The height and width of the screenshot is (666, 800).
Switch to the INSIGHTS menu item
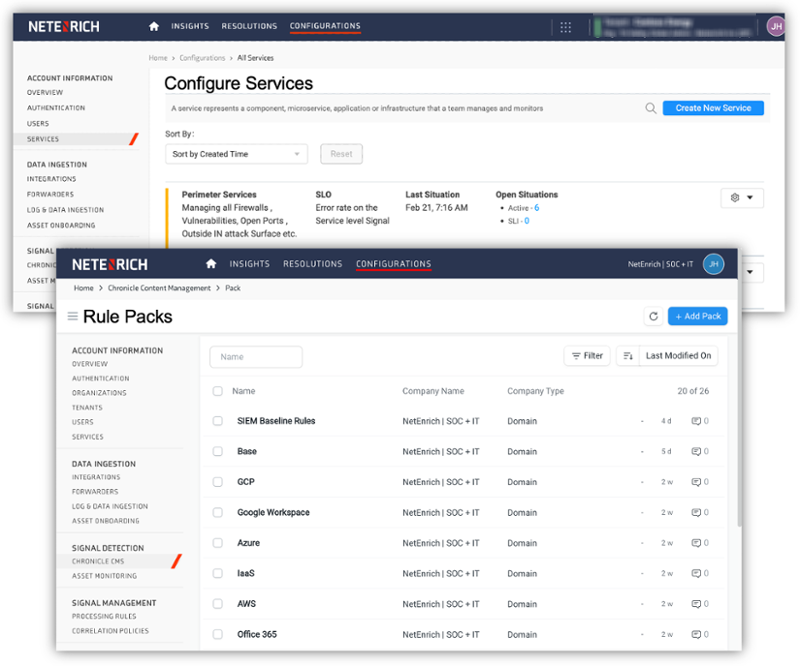click(249, 263)
